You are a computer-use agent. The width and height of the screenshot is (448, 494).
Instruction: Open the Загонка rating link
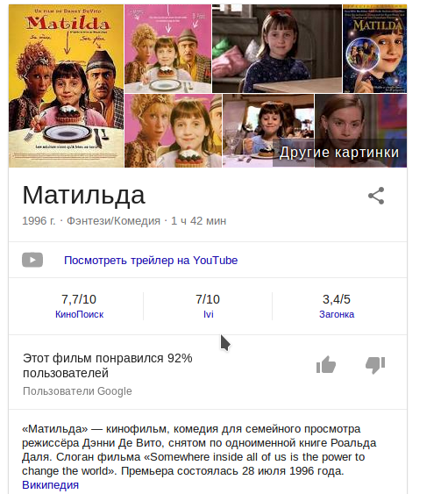tap(337, 314)
